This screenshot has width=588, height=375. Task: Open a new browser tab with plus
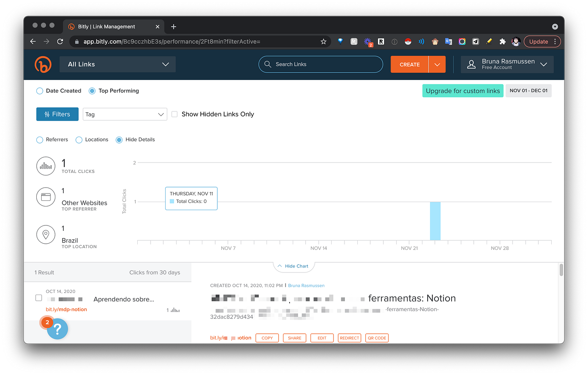pyautogui.click(x=174, y=27)
